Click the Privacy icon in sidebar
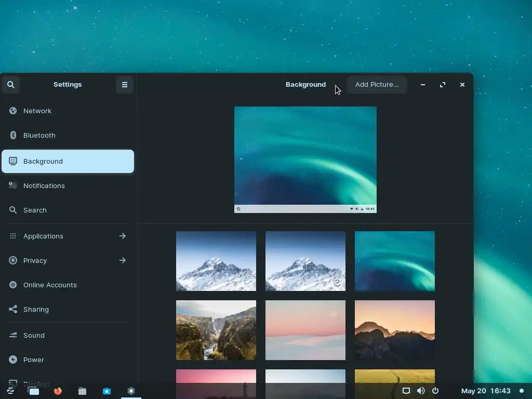Screen dimensions: 532x399 point(13,260)
